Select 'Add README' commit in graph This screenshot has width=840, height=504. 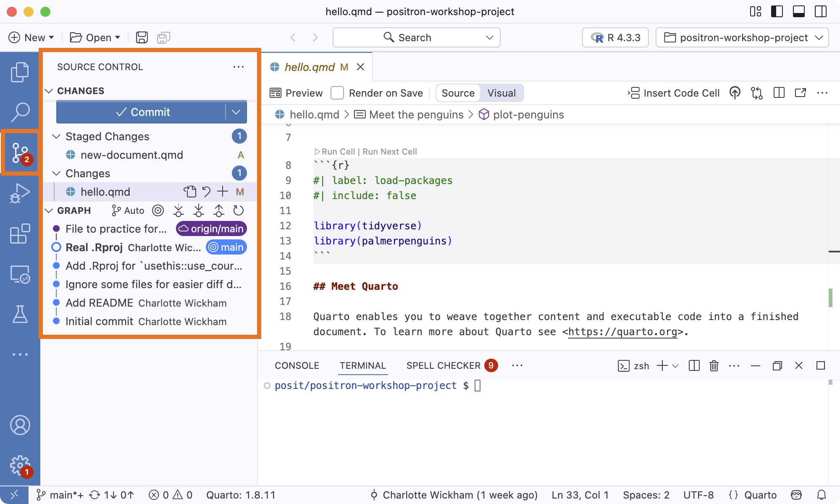150,303
